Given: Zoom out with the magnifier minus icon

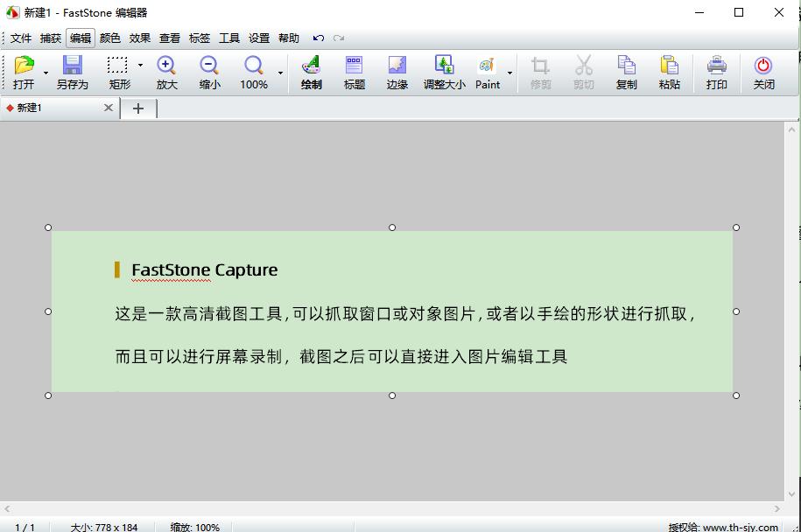Looking at the screenshot, I should (209, 70).
